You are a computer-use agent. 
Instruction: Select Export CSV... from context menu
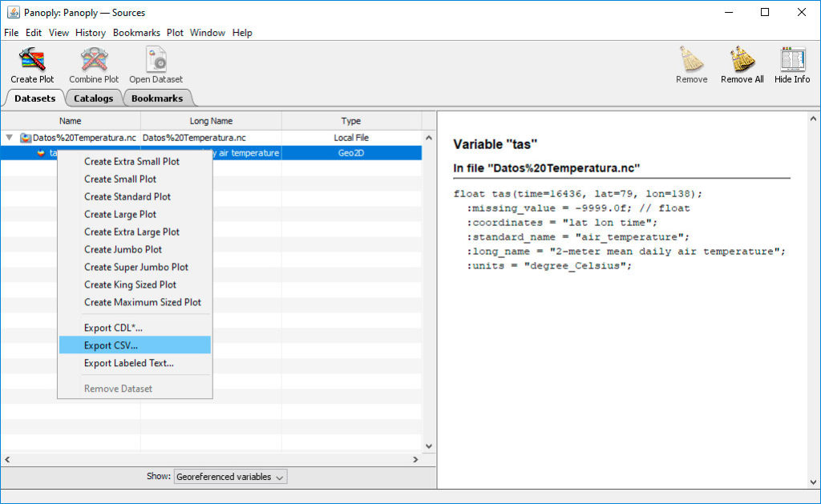(x=135, y=345)
